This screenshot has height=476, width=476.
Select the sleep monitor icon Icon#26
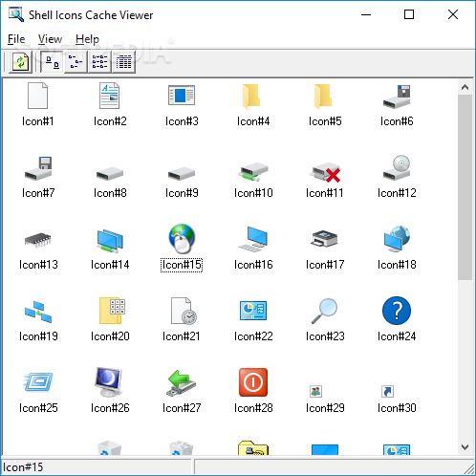coord(109,382)
